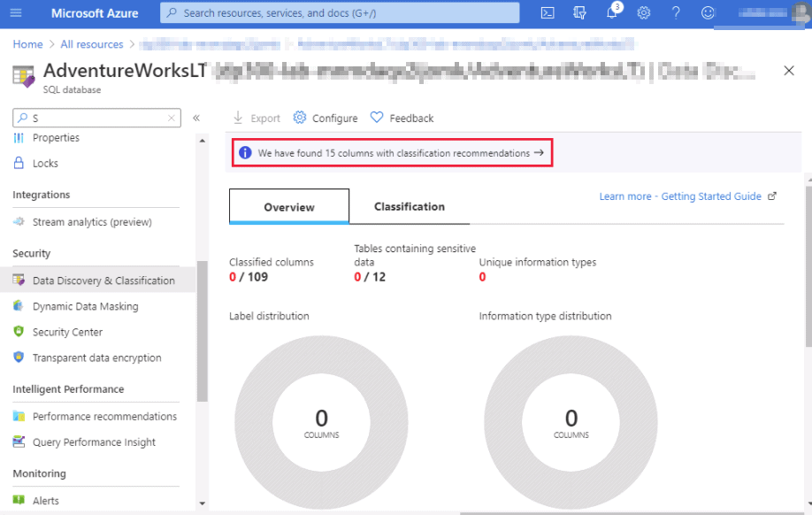
Task: Click the Configure toolbar button
Action: click(x=326, y=118)
